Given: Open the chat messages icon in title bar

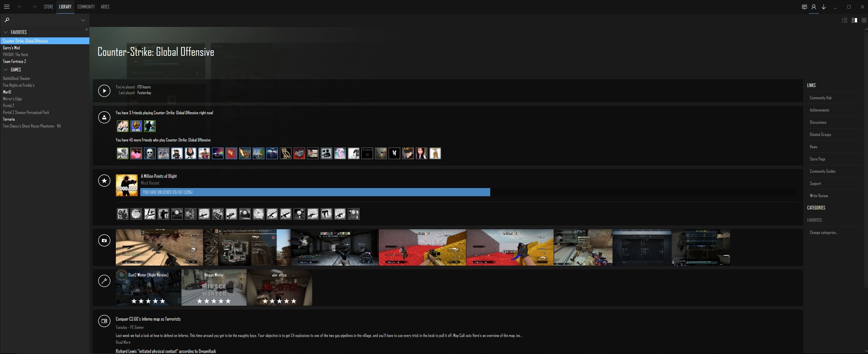Looking at the screenshot, I should (804, 7).
